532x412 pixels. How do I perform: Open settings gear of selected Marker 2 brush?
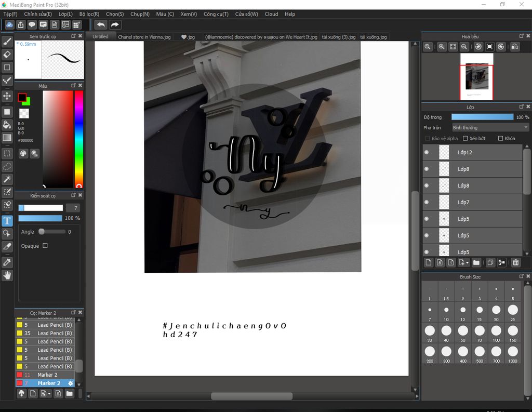(71, 383)
